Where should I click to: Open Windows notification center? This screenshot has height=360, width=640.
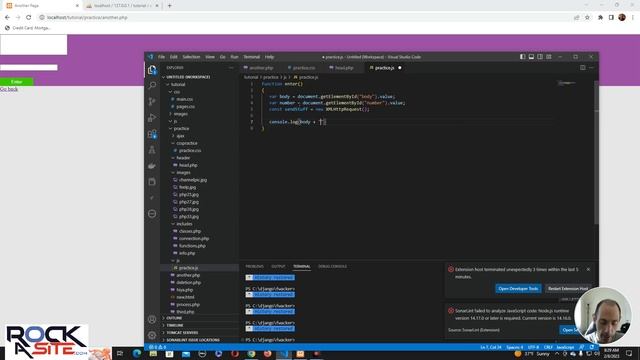tap(629, 353)
